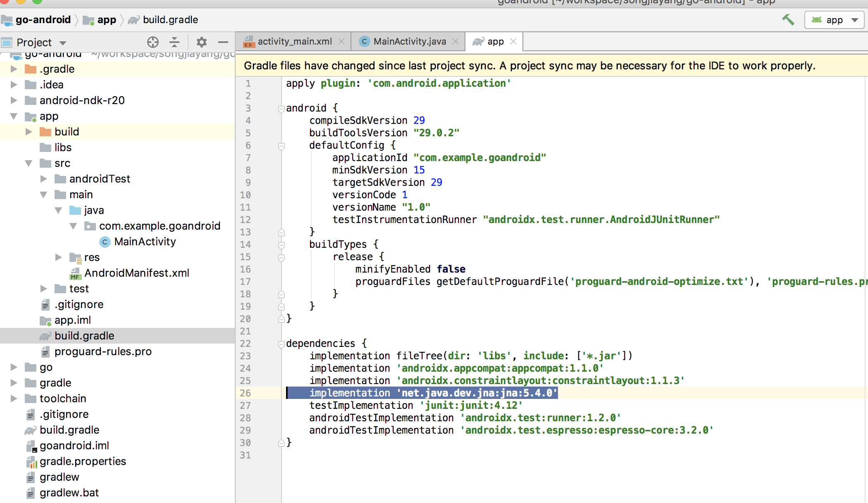The height and width of the screenshot is (503, 868).
Task: Click the build folder icon under app
Action: [45, 132]
